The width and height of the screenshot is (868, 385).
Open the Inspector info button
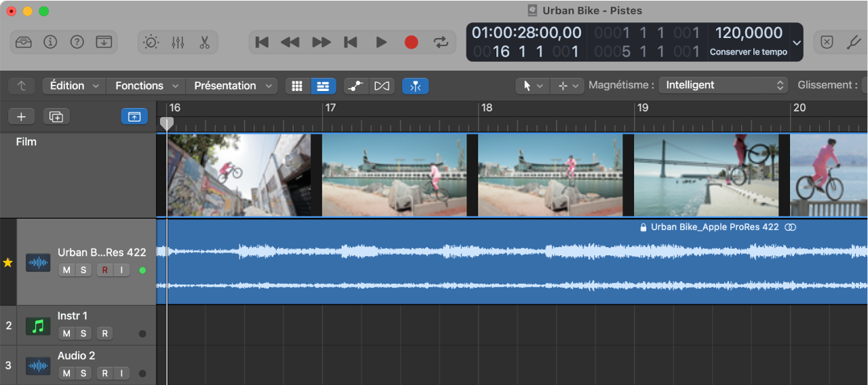[50, 42]
